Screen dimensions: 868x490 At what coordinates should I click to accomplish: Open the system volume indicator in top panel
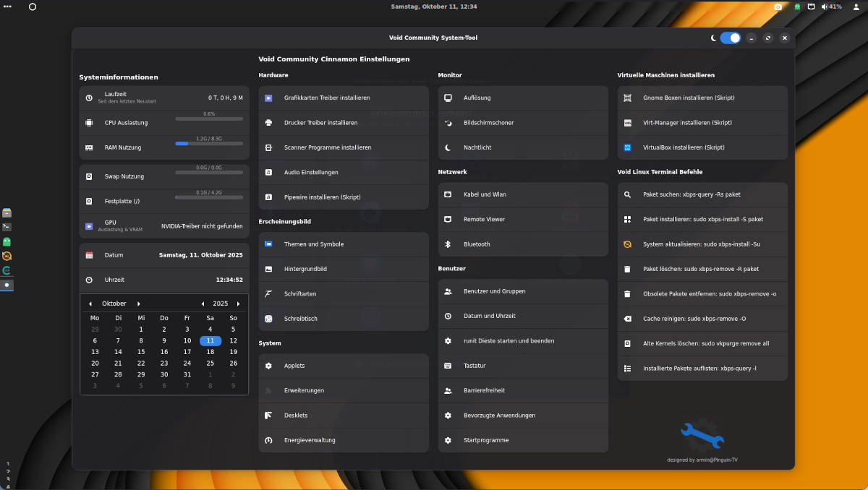pos(825,7)
